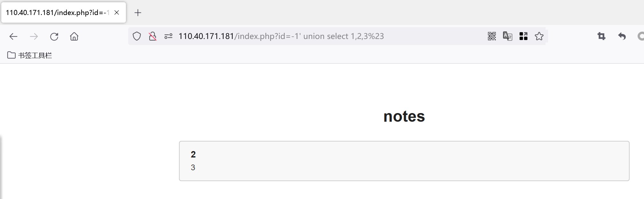The width and height of the screenshot is (644, 199).
Task: Reload the current page
Action: pos(54,36)
